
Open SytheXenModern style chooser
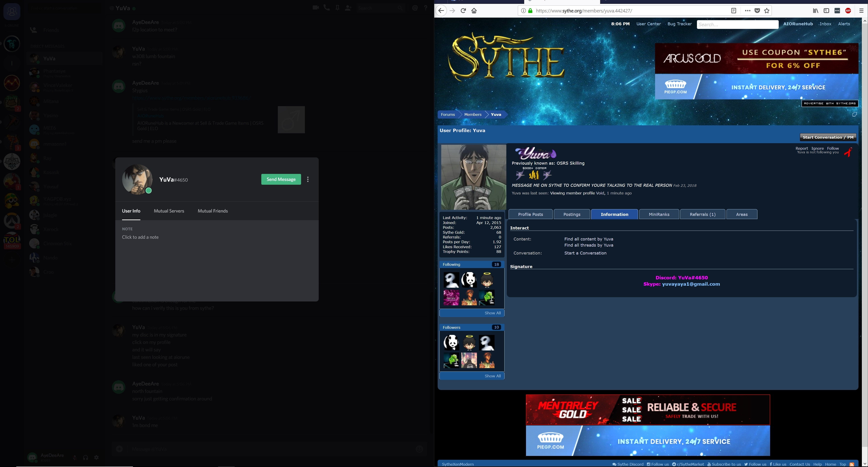coord(458,465)
